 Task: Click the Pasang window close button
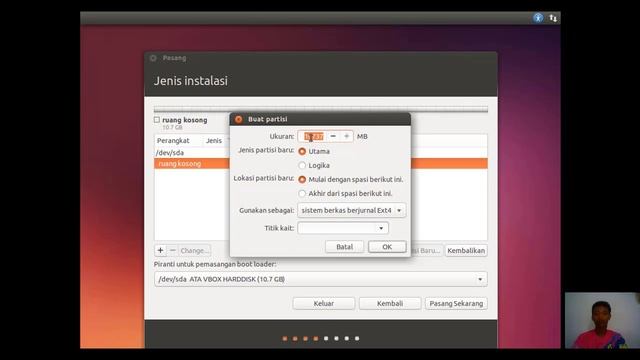click(x=153, y=58)
